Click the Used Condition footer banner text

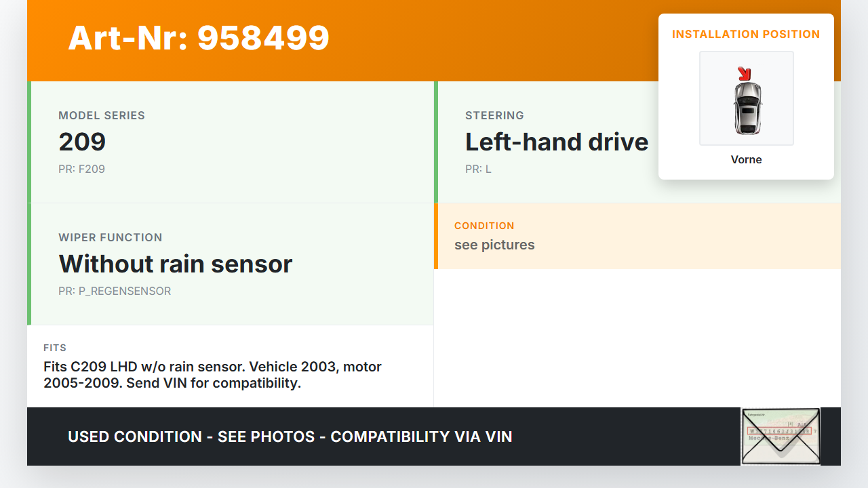[290, 436]
